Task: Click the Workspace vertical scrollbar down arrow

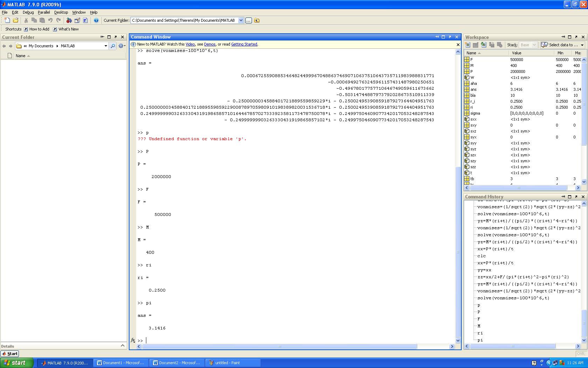Action: [x=584, y=182]
